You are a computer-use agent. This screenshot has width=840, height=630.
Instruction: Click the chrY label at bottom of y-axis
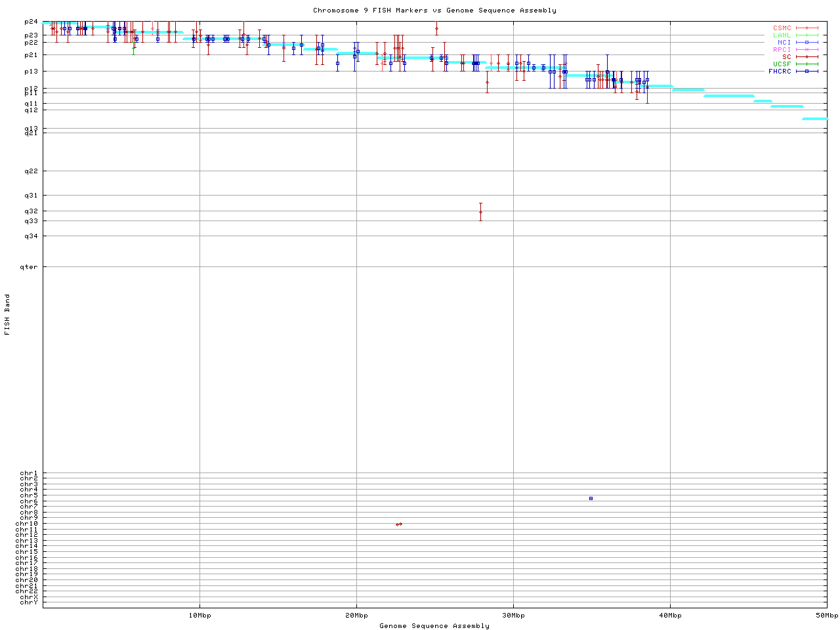(29, 602)
